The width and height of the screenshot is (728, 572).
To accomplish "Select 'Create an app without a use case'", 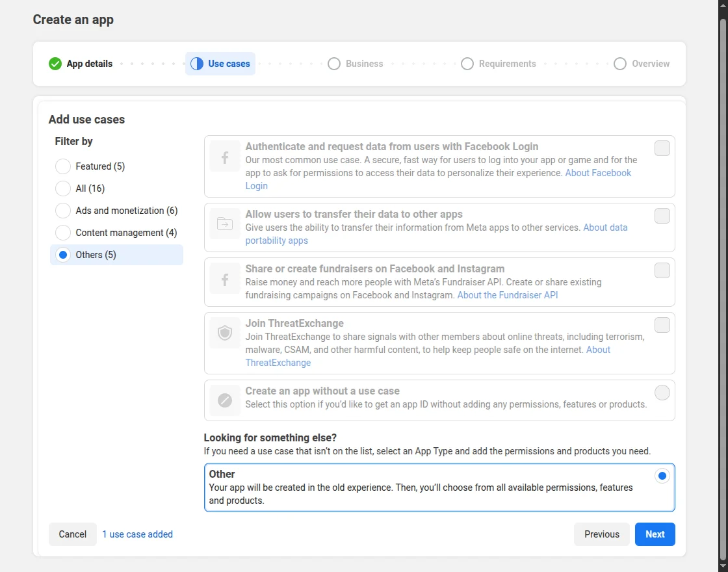I will pyautogui.click(x=662, y=393).
